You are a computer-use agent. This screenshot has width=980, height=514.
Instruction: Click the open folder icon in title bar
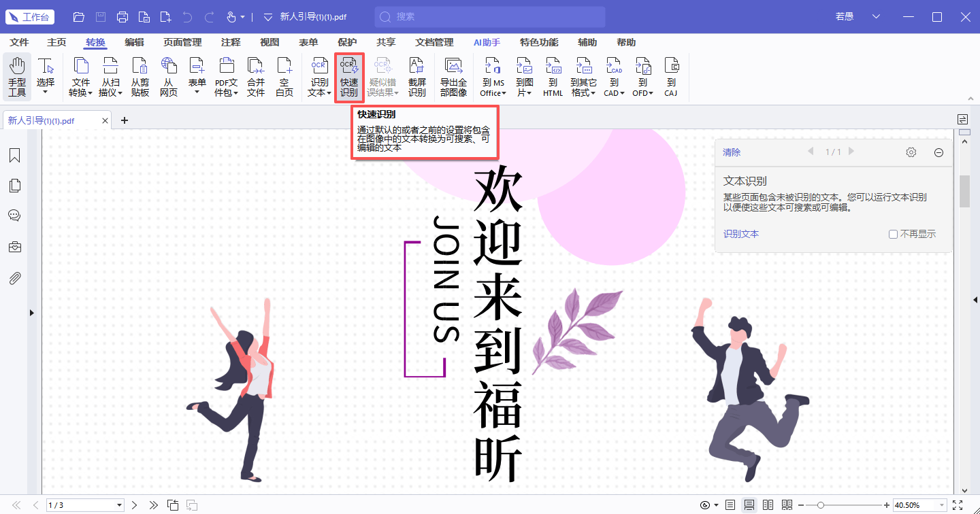click(78, 17)
